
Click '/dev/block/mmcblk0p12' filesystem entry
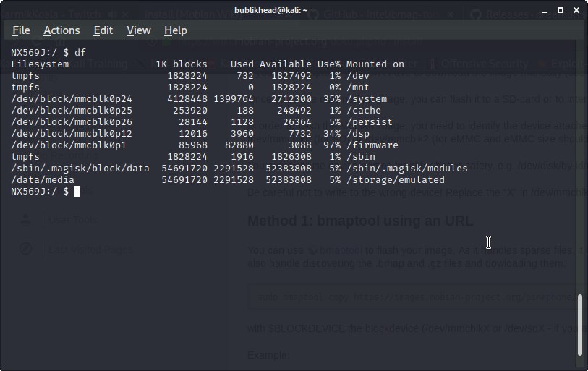click(x=72, y=134)
